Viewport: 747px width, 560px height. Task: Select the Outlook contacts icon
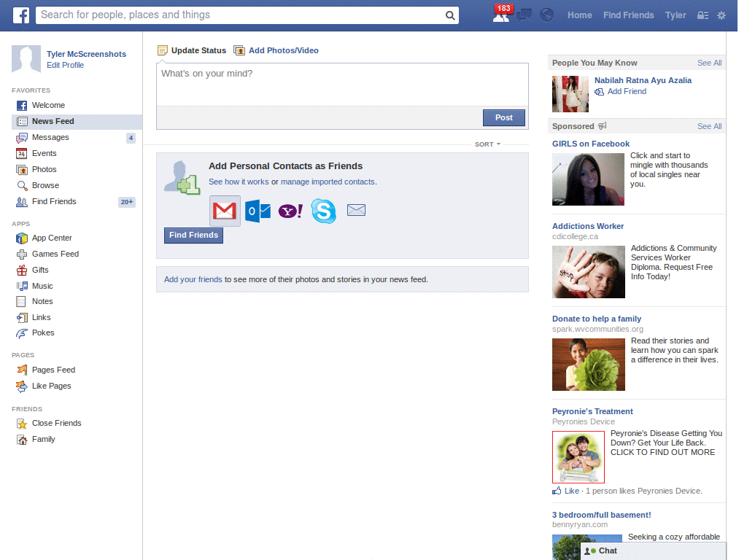pos(258,211)
